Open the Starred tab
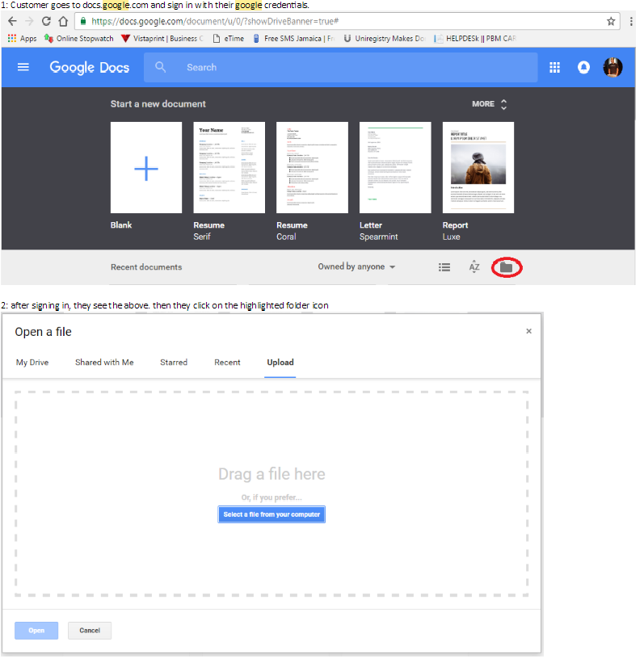This screenshot has width=644, height=667. coord(174,363)
